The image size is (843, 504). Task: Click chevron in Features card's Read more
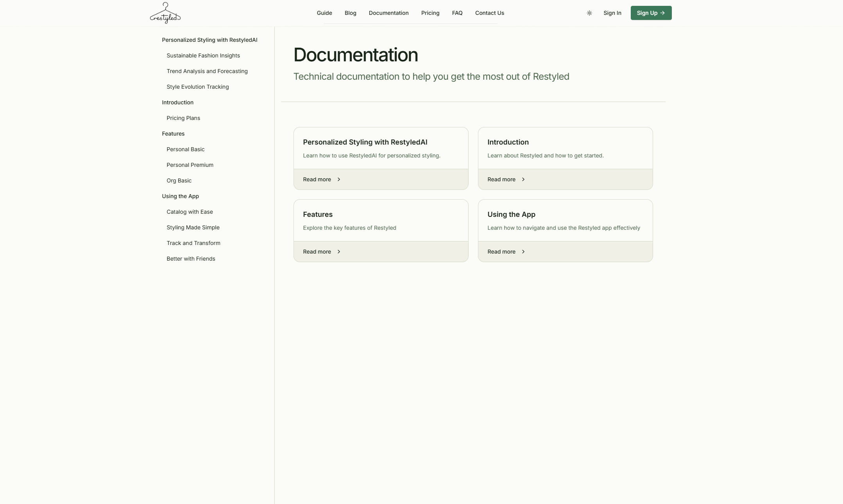tap(339, 252)
